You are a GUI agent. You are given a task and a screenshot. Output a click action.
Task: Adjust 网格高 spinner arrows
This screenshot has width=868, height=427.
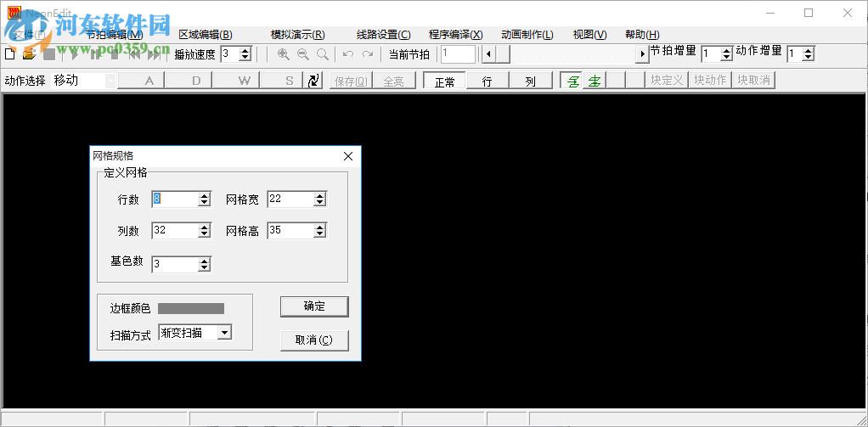319,231
